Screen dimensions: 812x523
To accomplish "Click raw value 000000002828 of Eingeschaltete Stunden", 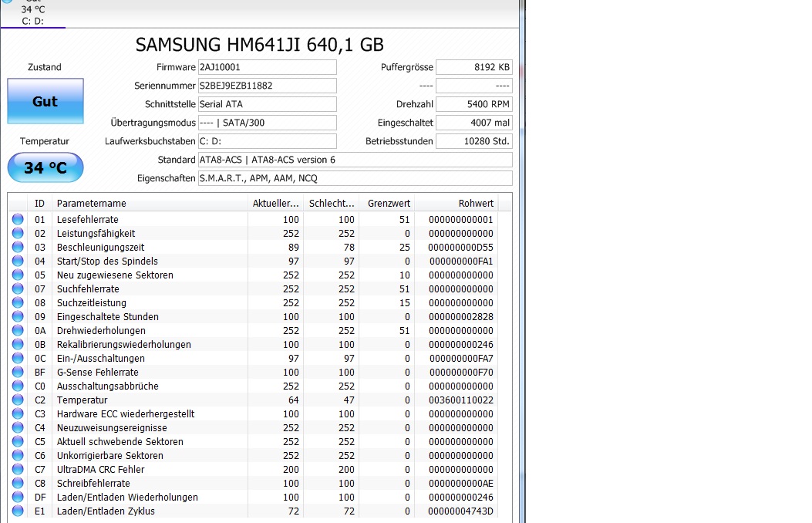I will (461, 317).
